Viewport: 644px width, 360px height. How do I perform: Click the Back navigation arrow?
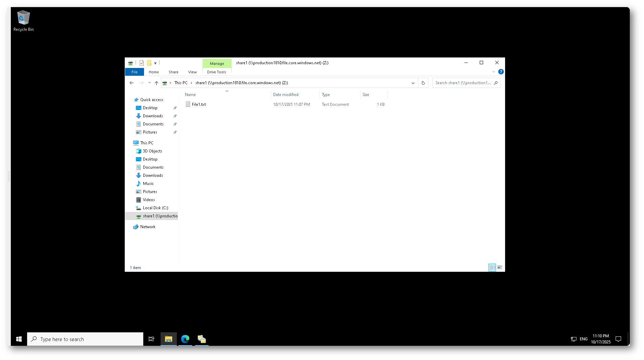pos(132,83)
